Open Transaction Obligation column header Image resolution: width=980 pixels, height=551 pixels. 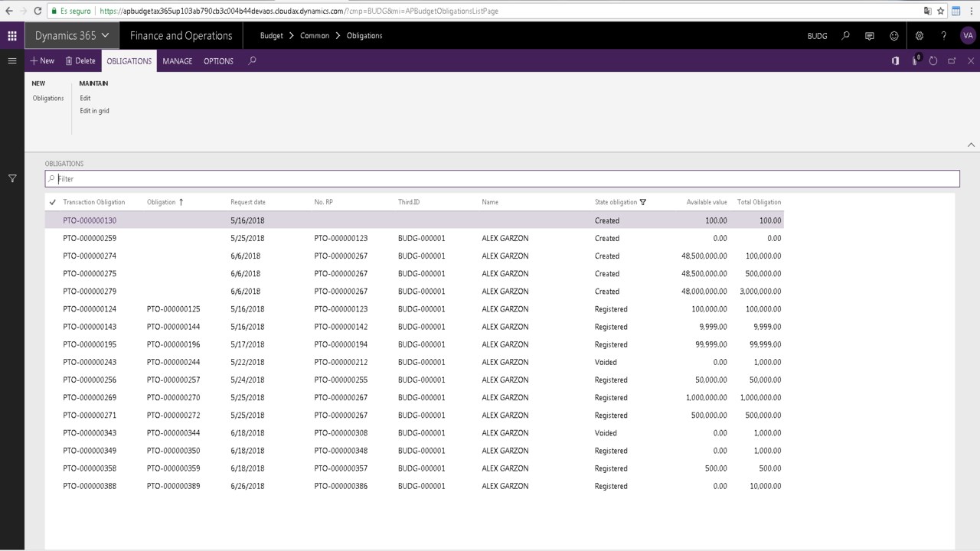[94, 202]
